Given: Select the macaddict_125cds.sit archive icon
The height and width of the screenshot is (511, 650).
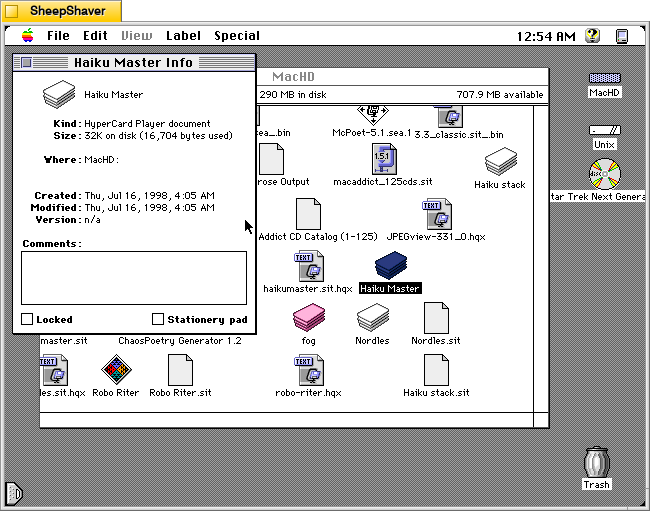Looking at the screenshot, I should [x=384, y=159].
